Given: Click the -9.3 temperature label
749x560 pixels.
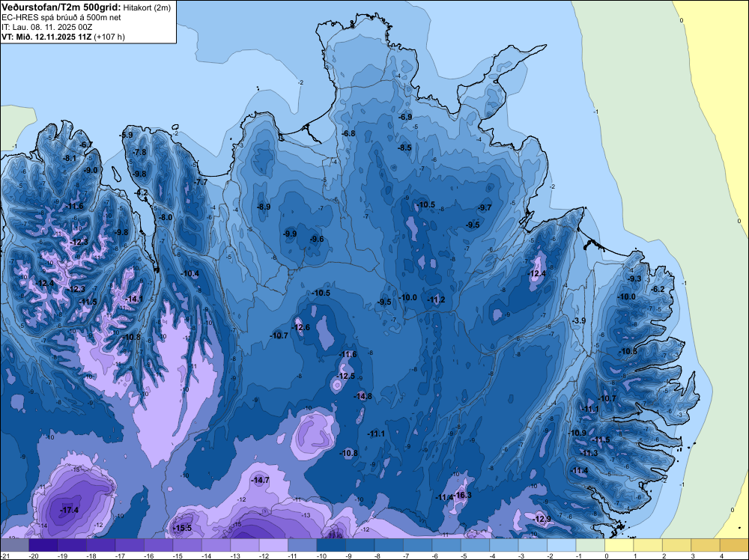Looking at the screenshot, I should [x=635, y=279].
